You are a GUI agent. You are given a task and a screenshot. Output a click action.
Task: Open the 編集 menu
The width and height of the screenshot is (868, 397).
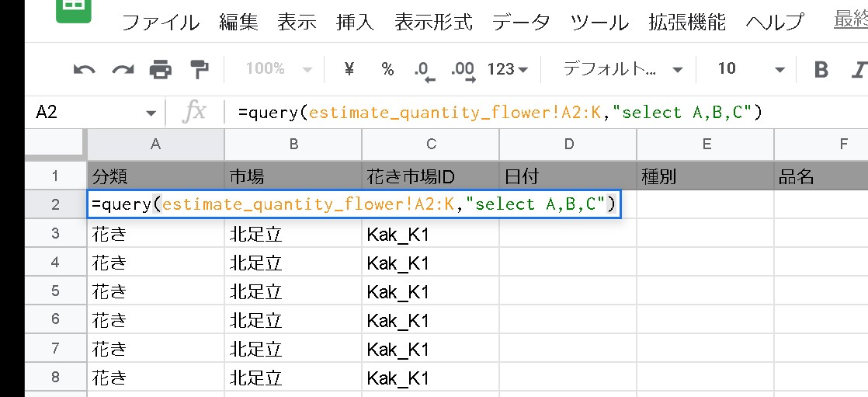(x=238, y=23)
